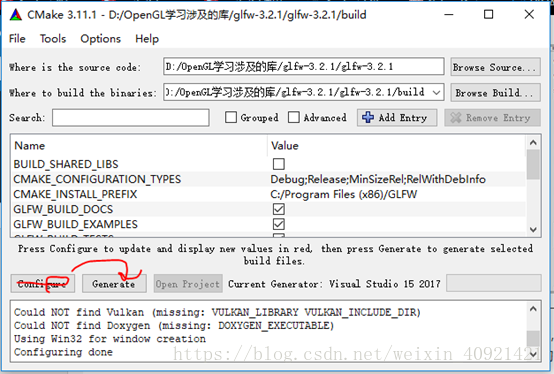Open the Help menu

[x=147, y=38]
